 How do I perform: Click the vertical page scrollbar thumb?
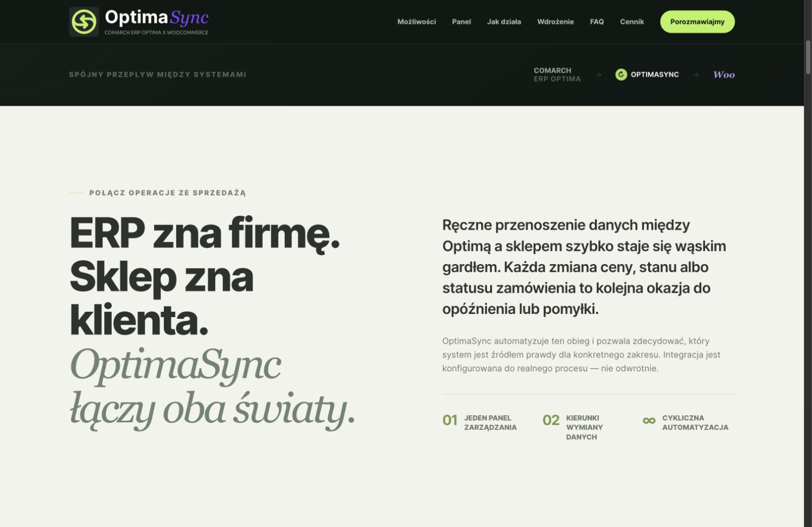808,57
